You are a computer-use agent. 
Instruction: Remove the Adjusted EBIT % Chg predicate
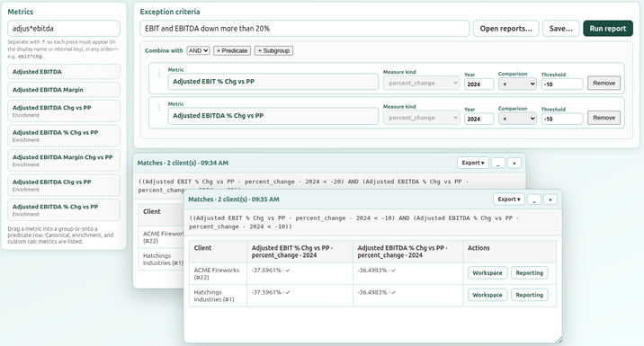coord(604,83)
